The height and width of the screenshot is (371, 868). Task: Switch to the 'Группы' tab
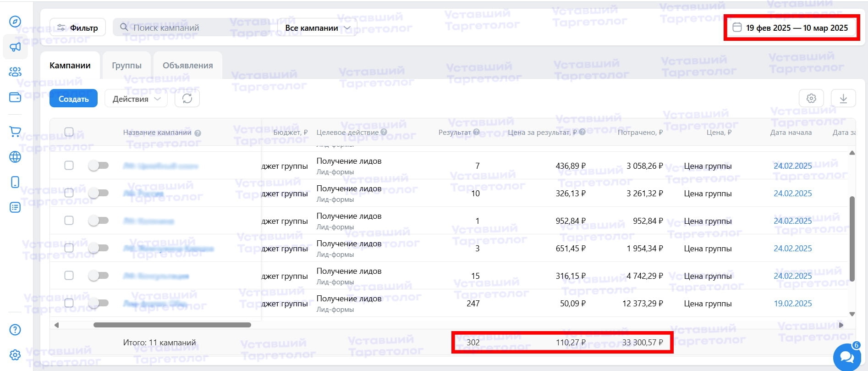tap(126, 66)
